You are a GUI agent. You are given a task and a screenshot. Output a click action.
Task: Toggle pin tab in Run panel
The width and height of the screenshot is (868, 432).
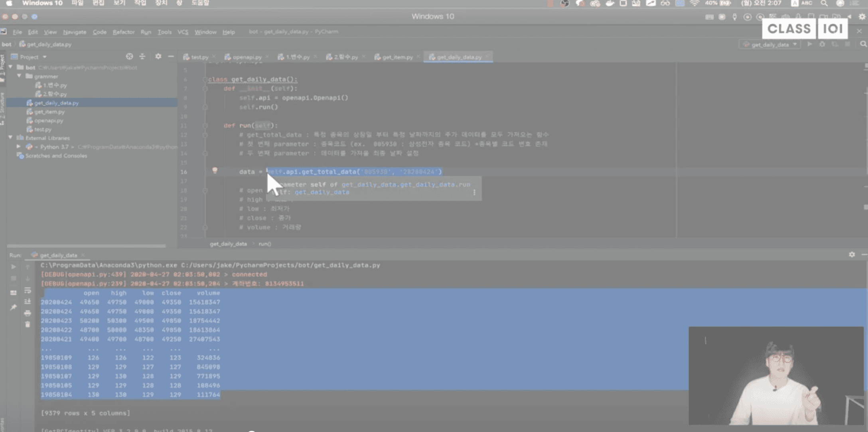pyautogui.click(x=13, y=307)
